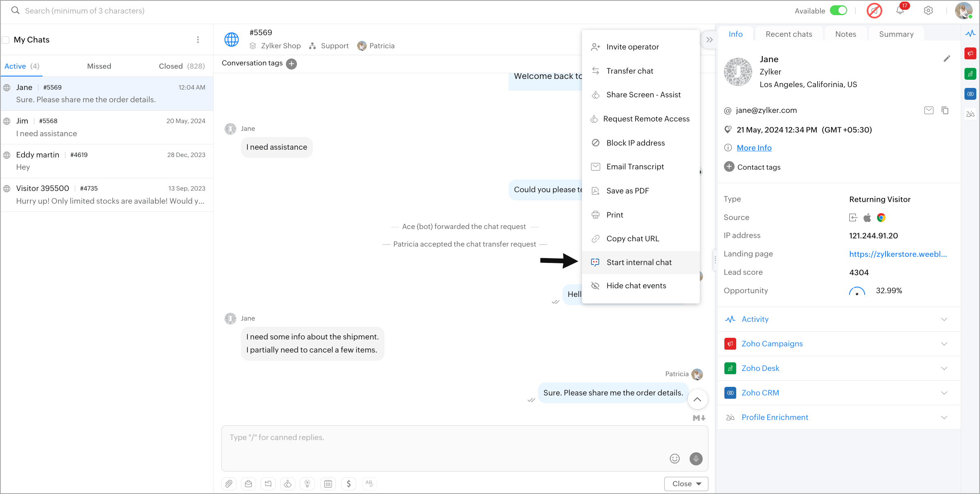Toggle the Available status switch
This screenshot has height=494, width=980.
point(838,11)
